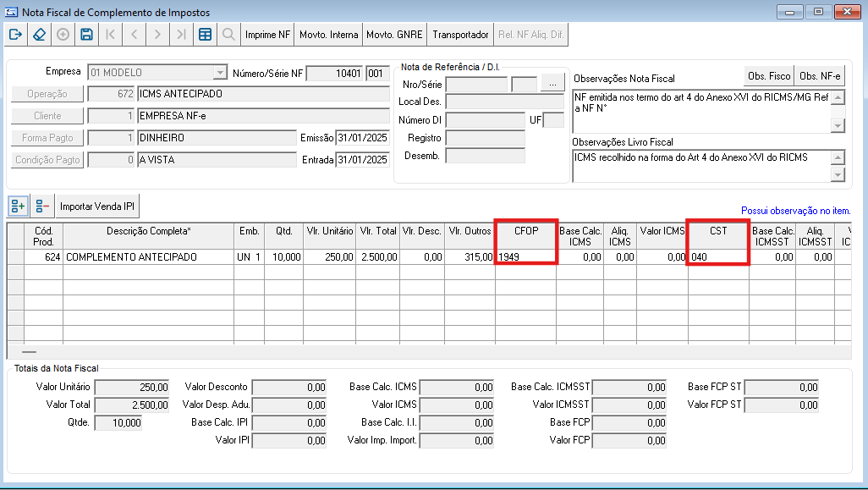
Task: Click the exit door icon in toolbar
Action: (16, 35)
